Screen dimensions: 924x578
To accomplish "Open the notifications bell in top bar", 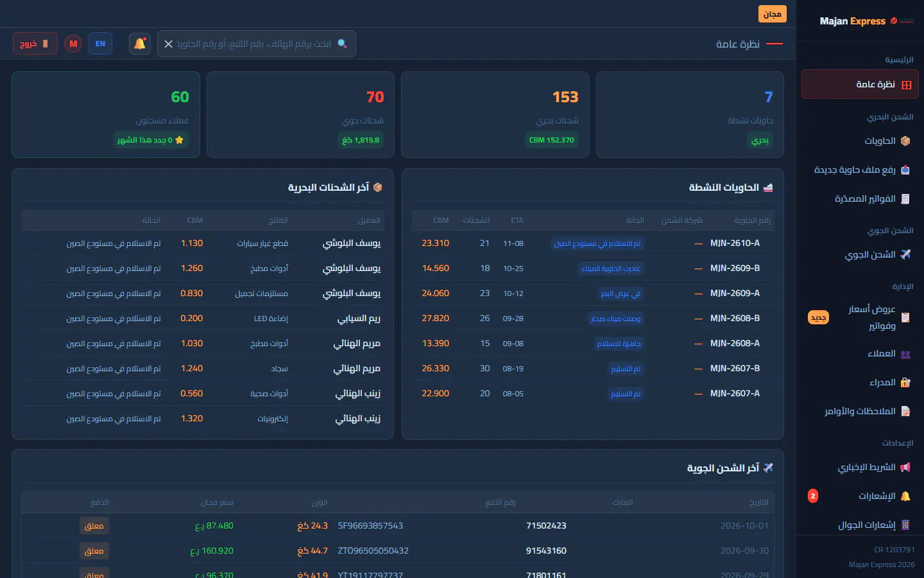I will pyautogui.click(x=139, y=44).
